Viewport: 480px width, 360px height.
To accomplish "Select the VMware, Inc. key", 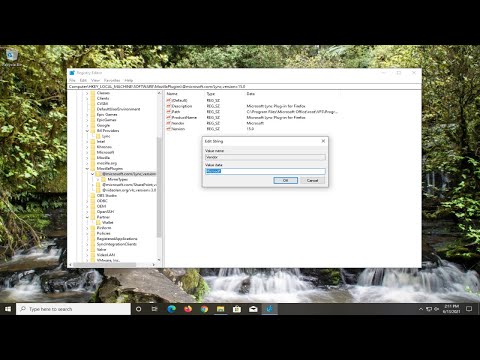I will 108,260.
